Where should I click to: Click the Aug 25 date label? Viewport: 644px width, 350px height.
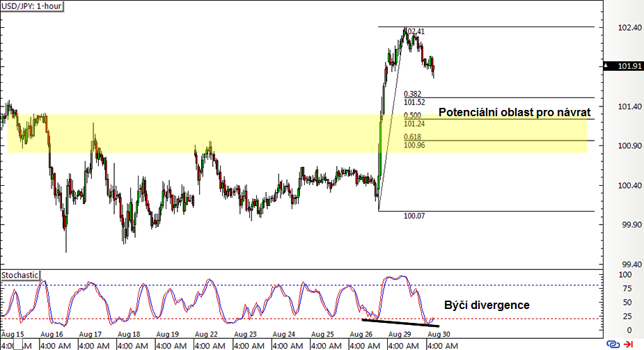click(322, 335)
